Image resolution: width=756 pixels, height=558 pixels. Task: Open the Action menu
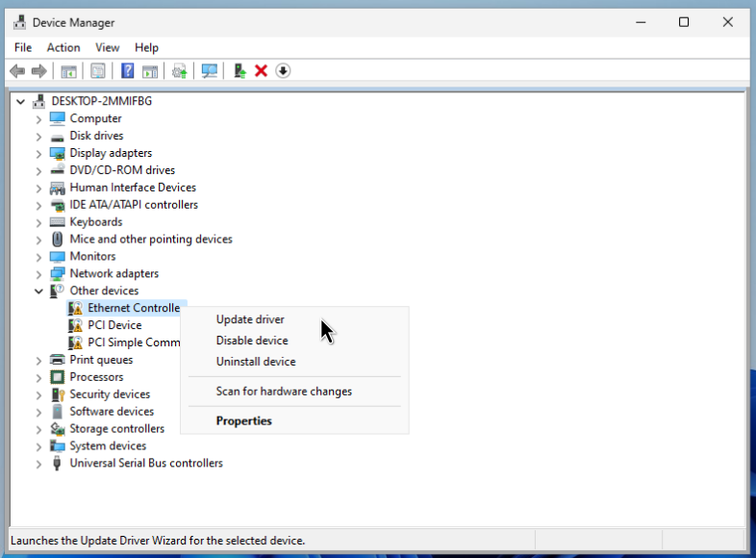click(63, 47)
